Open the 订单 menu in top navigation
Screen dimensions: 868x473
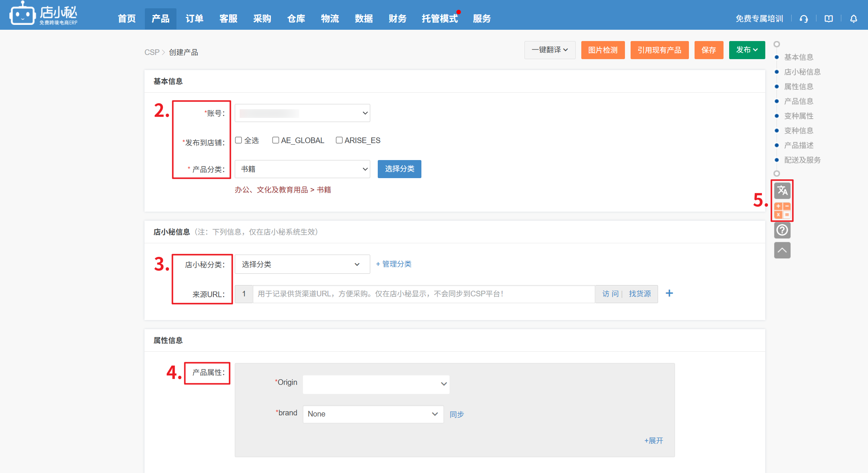pyautogui.click(x=195, y=18)
